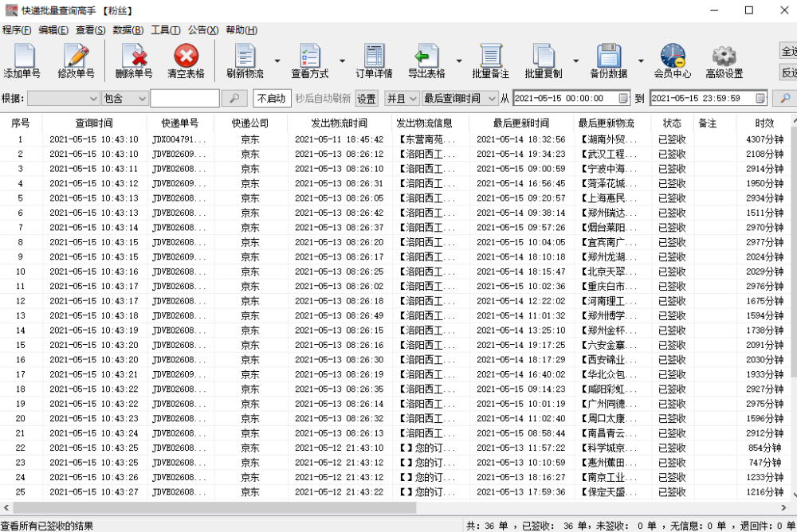Click the 查看方式 view mode icon

[x=310, y=61]
